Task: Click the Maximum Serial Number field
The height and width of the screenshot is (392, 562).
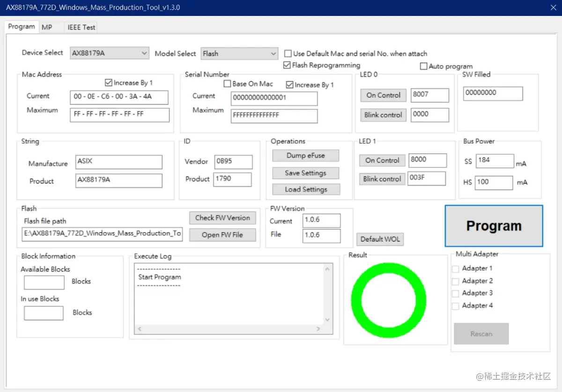Action: tap(274, 116)
